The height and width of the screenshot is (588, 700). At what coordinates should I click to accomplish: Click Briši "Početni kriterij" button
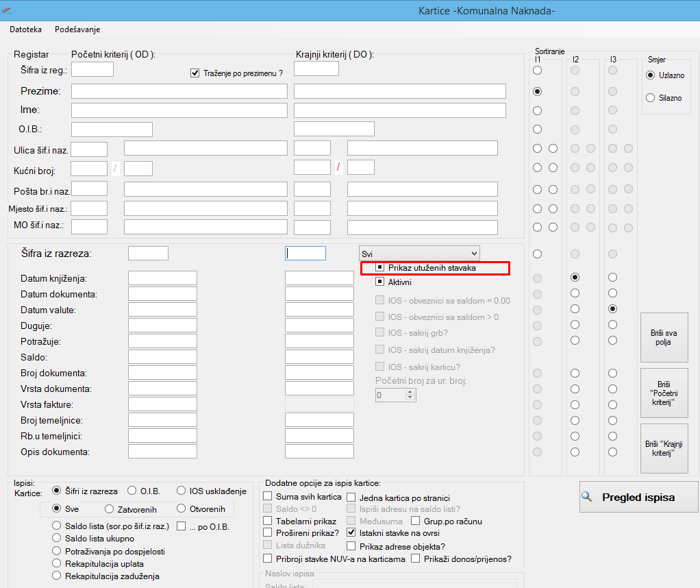[664, 393]
